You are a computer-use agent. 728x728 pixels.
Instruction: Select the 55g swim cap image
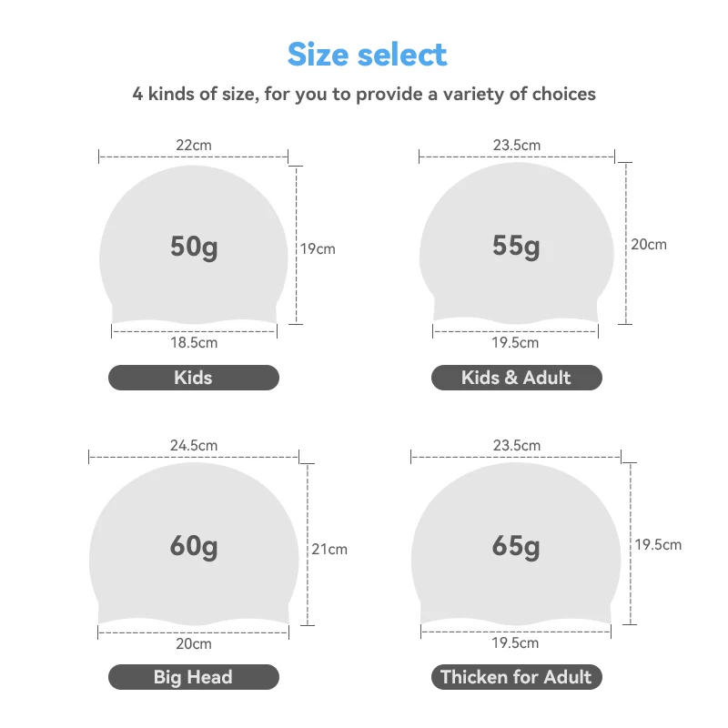[516, 243]
